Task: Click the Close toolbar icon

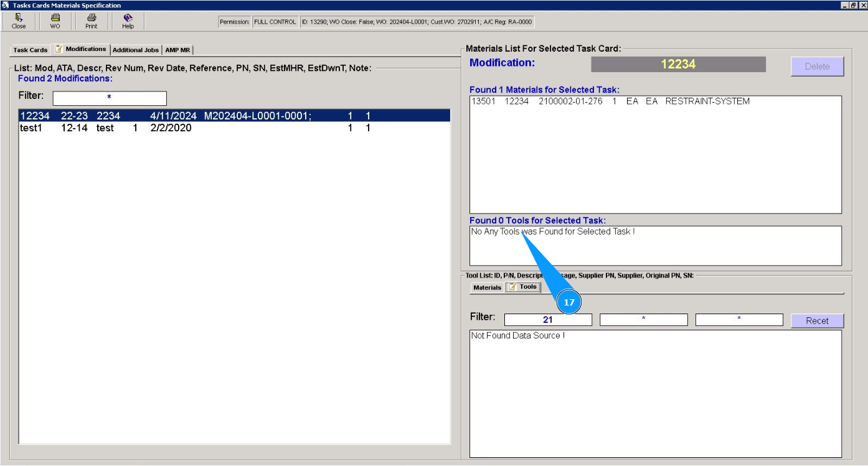Action: 19,21
